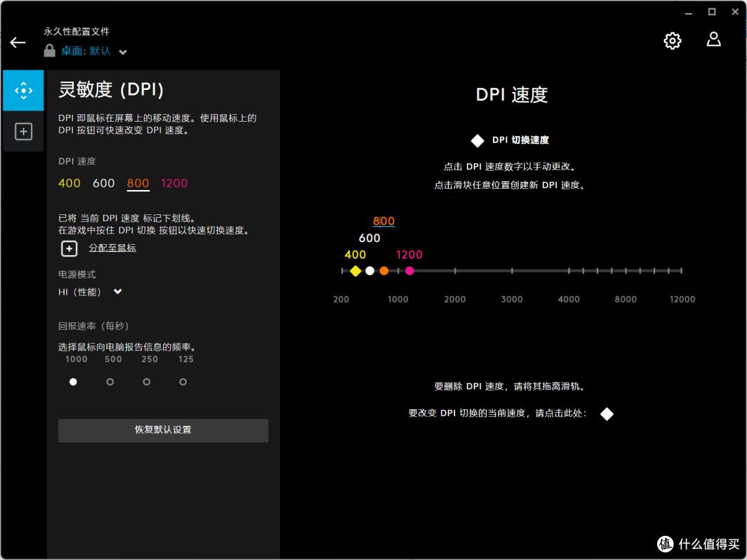Click the user account icon
747x560 pixels.
(713, 39)
